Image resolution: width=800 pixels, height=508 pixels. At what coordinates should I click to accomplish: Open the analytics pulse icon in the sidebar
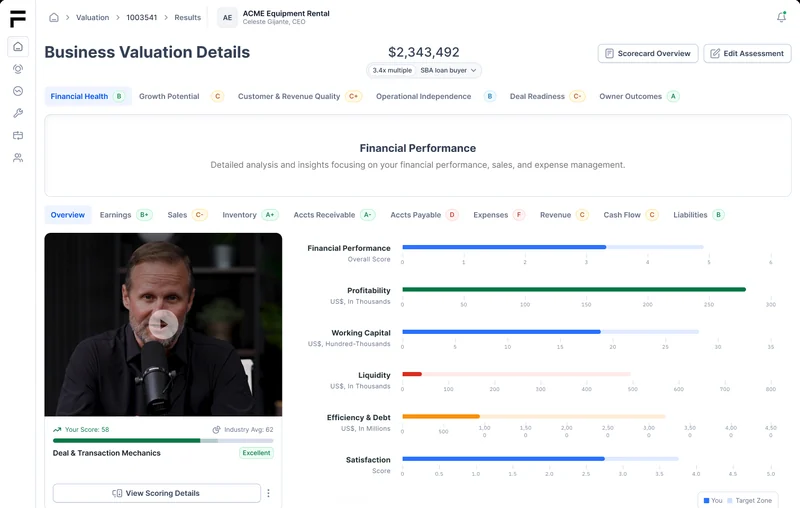[x=18, y=91]
